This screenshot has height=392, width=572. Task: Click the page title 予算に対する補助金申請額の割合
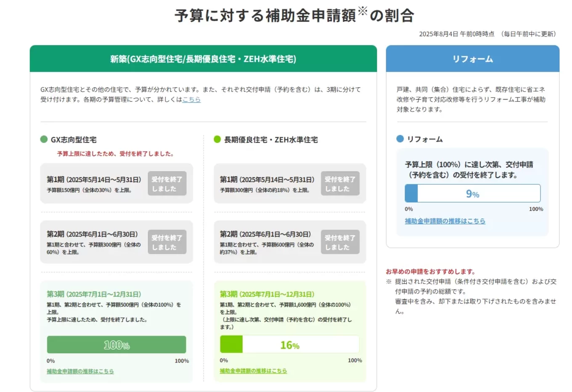294,15
